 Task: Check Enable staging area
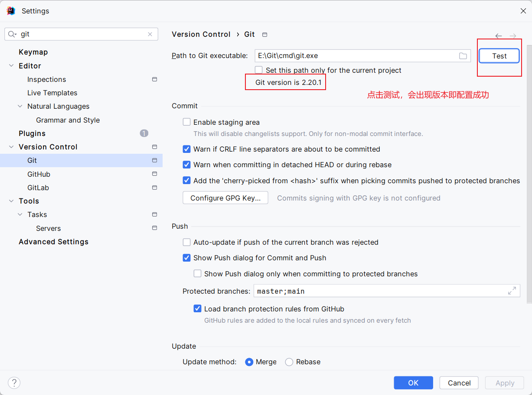click(x=186, y=122)
